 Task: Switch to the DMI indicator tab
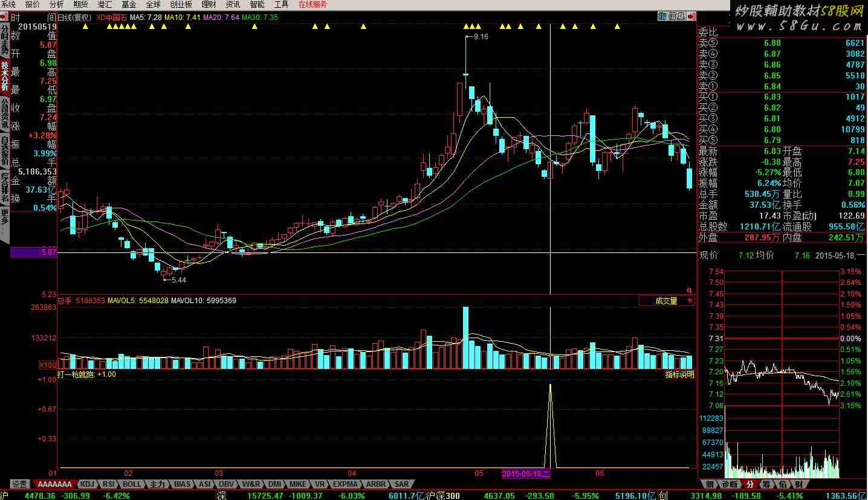(x=274, y=484)
